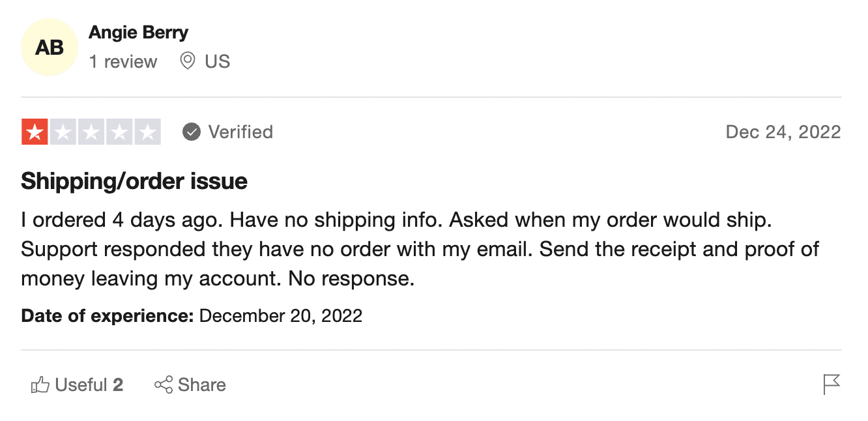868x421 pixels.
Task: Click the location pin icon
Action: [188, 61]
